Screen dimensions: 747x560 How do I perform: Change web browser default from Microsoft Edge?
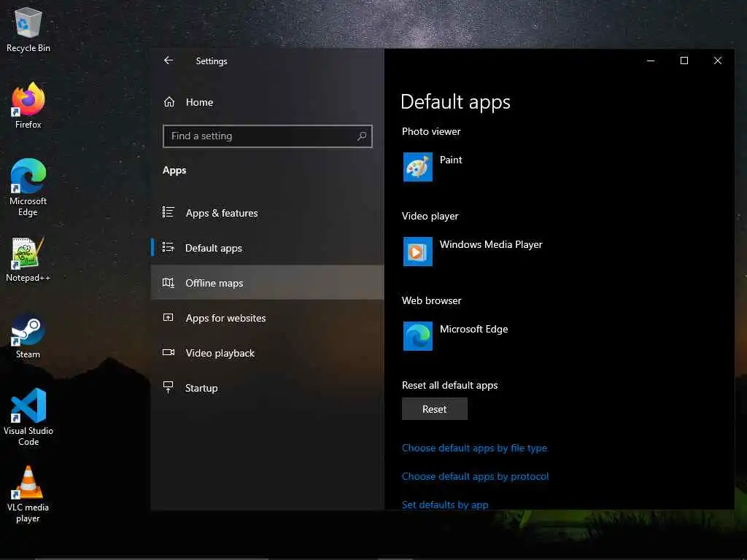pyautogui.click(x=455, y=336)
